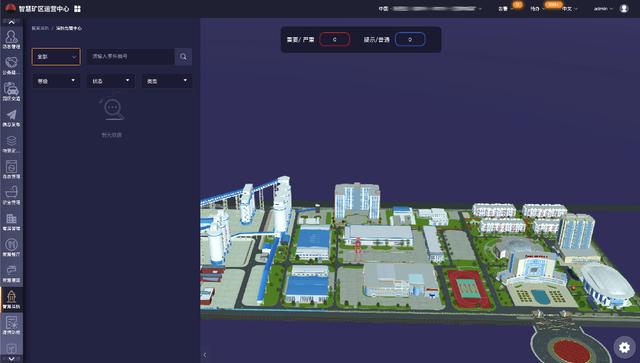Collapse the left panel with arrow handle

205,355
